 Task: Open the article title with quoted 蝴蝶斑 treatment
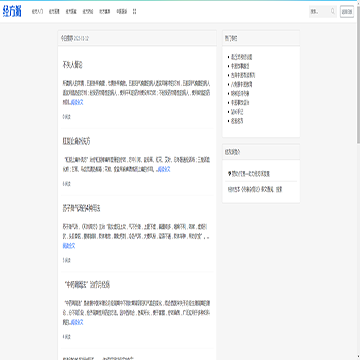click(87, 285)
